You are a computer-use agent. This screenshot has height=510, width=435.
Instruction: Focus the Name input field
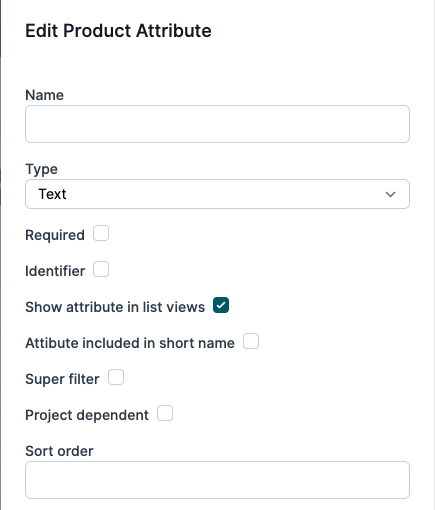[217, 124]
